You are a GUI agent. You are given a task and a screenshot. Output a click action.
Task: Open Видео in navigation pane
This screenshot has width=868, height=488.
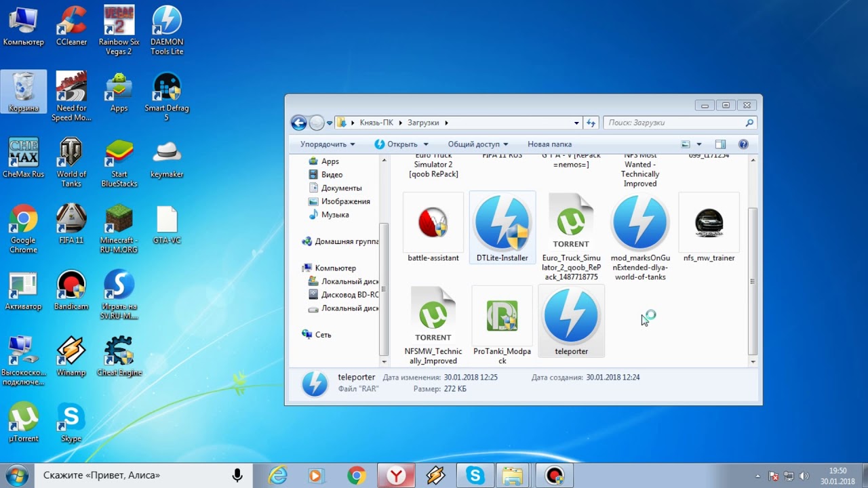pos(325,175)
